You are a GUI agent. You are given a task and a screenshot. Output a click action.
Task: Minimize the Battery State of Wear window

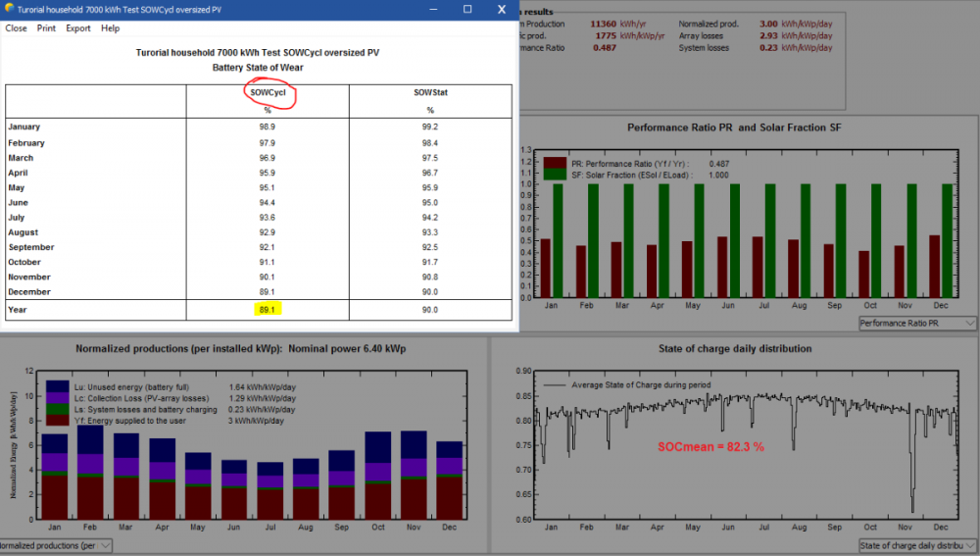[x=432, y=9]
